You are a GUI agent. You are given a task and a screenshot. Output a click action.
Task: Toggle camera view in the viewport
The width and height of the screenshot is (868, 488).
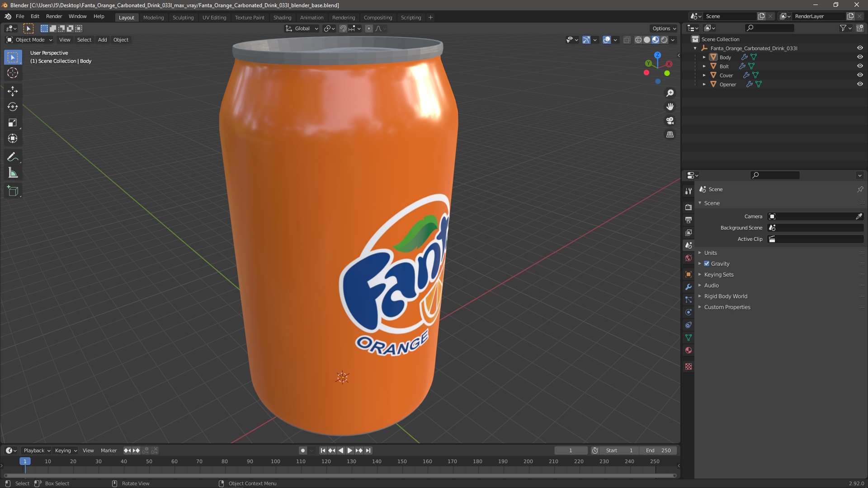pos(670,121)
